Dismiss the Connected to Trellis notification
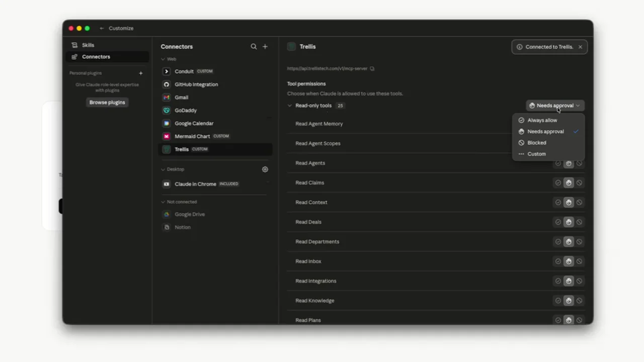644x362 pixels. pos(580,47)
